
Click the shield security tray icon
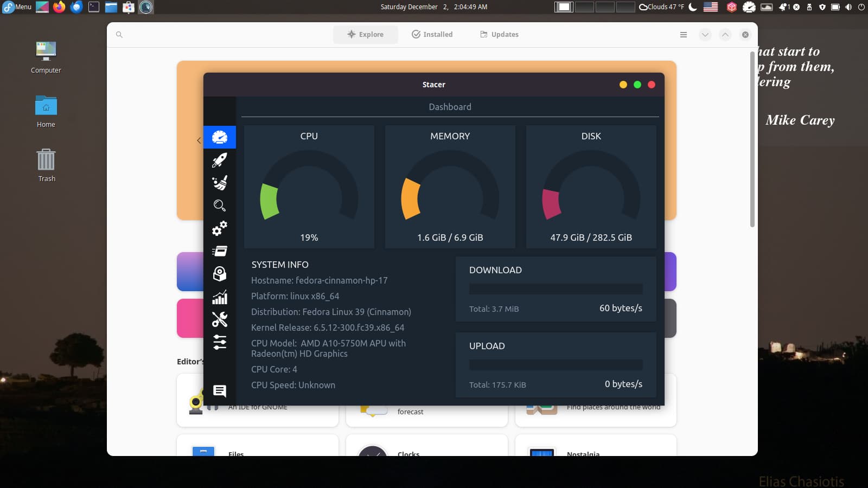822,7
